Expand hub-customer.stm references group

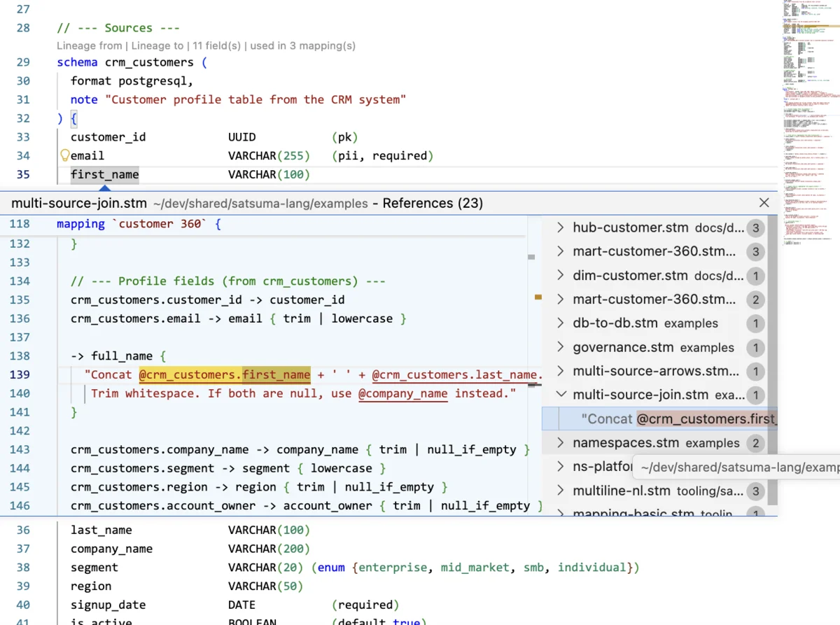click(x=560, y=227)
